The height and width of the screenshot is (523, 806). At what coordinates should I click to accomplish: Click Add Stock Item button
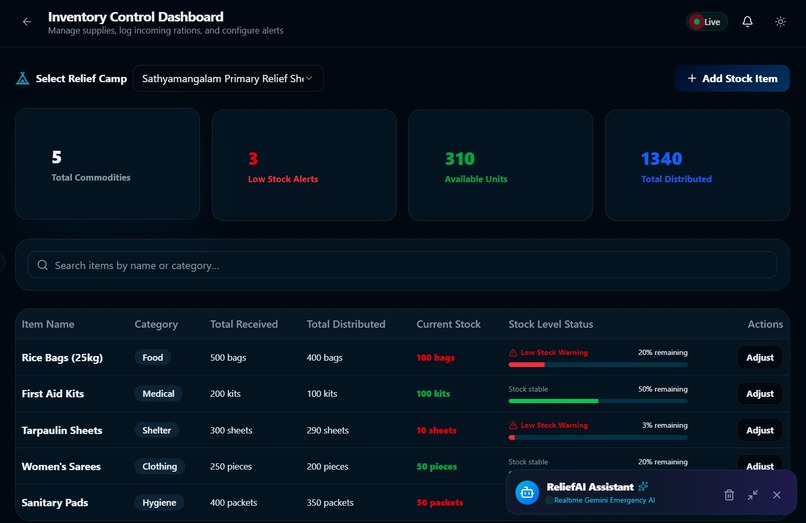732,78
